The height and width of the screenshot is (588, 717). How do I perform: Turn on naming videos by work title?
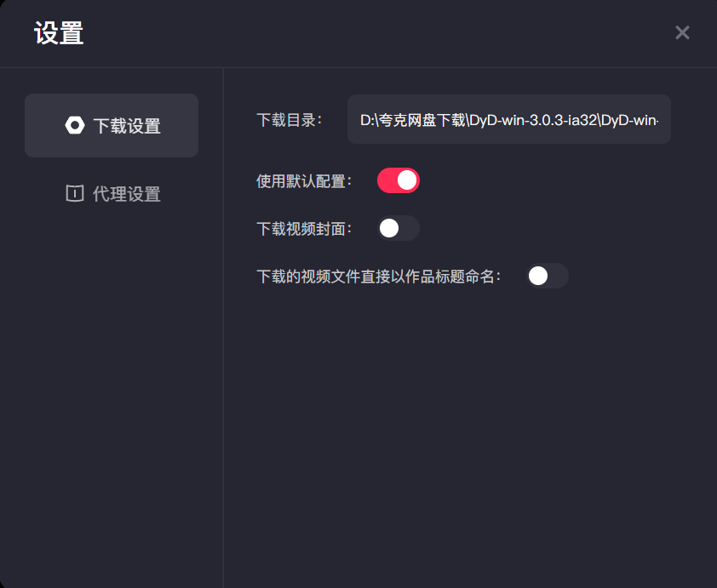pyautogui.click(x=548, y=276)
